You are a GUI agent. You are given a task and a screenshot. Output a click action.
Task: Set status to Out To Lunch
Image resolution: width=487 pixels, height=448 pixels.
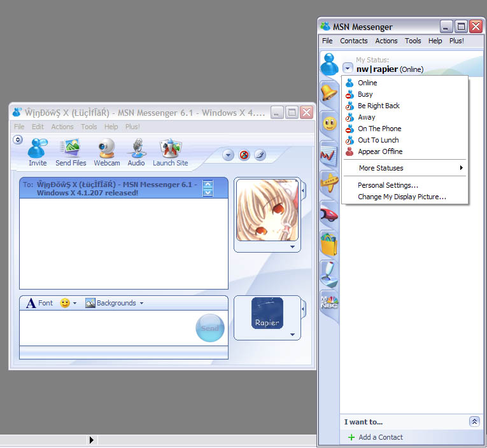tap(405, 140)
